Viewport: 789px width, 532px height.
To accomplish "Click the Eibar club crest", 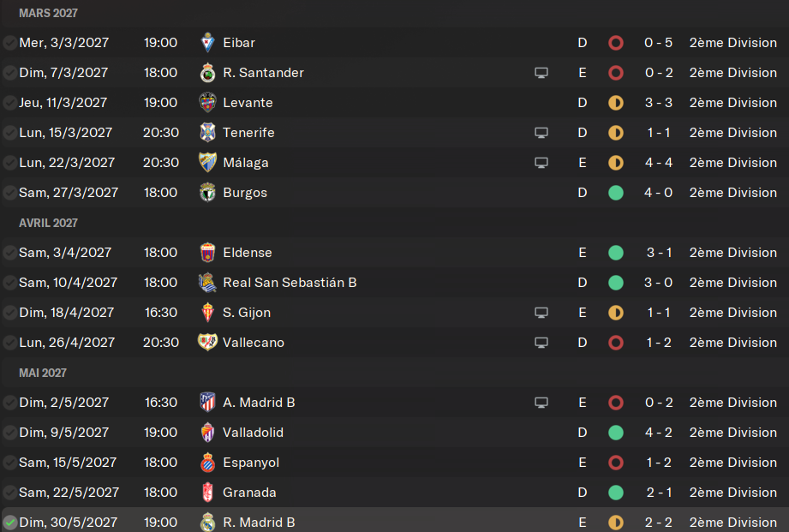I will click(x=207, y=43).
